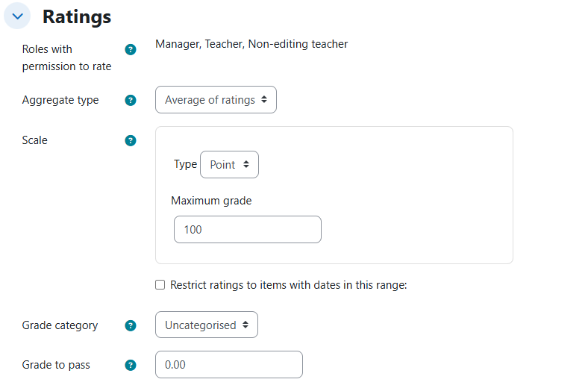The height and width of the screenshot is (391, 588).
Task: Enable the Restrict ratings to date range checkbox
Action: [160, 284]
